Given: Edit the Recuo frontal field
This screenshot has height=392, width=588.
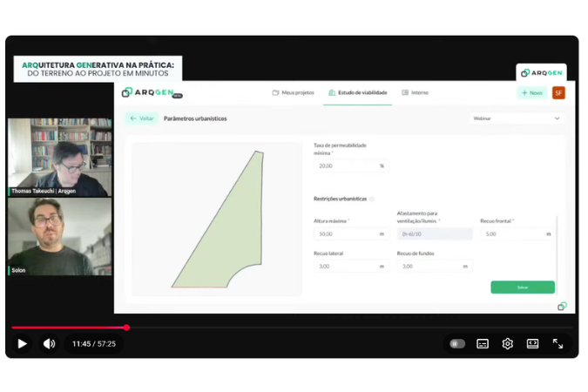Looking at the screenshot, I should [x=517, y=234].
